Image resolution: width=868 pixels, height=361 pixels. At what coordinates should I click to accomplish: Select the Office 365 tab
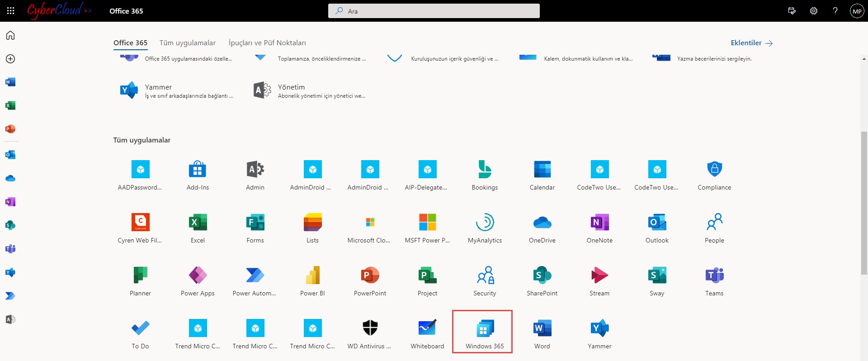click(130, 43)
